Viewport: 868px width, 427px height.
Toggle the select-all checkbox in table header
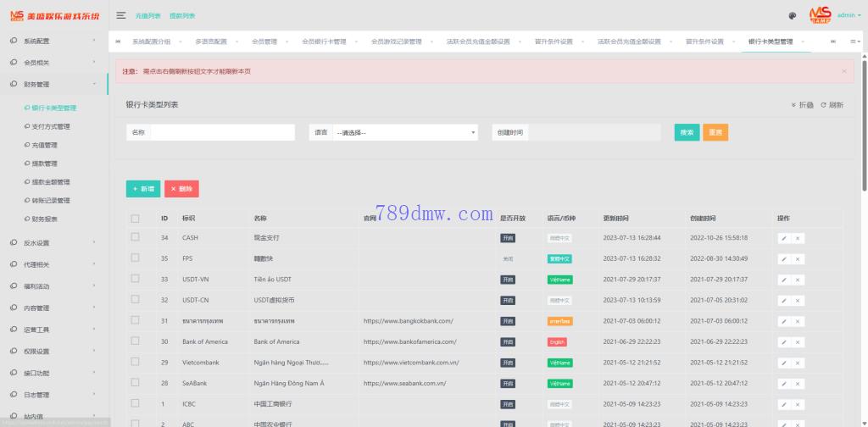pos(135,218)
